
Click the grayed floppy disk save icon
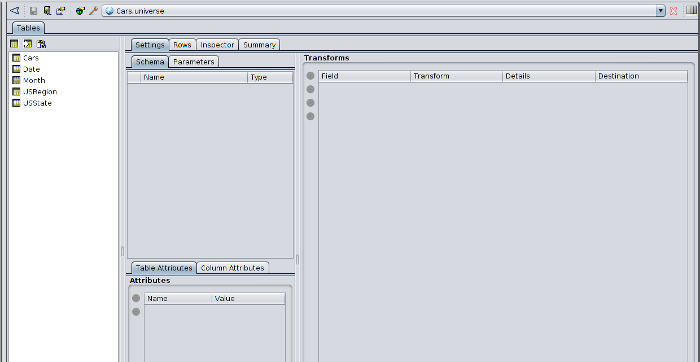pyautogui.click(x=33, y=11)
